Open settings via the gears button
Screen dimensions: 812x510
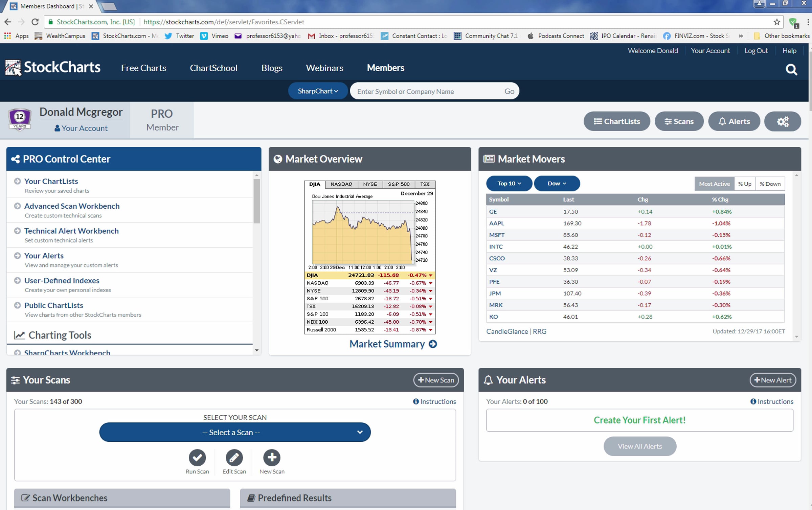coord(782,121)
